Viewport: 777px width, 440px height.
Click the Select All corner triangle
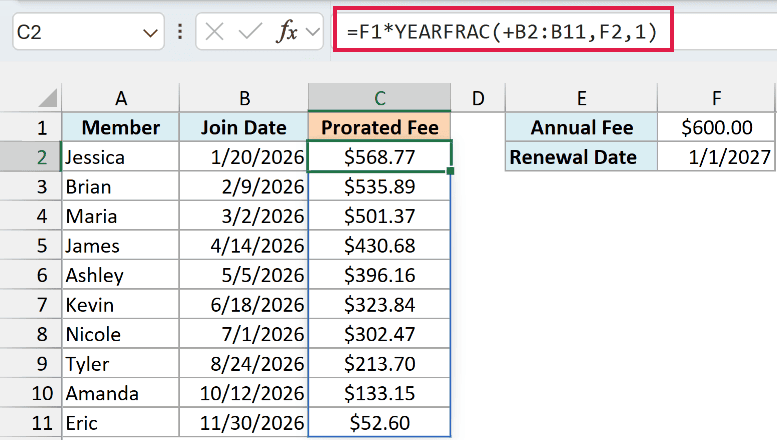[x=48, y=98]
